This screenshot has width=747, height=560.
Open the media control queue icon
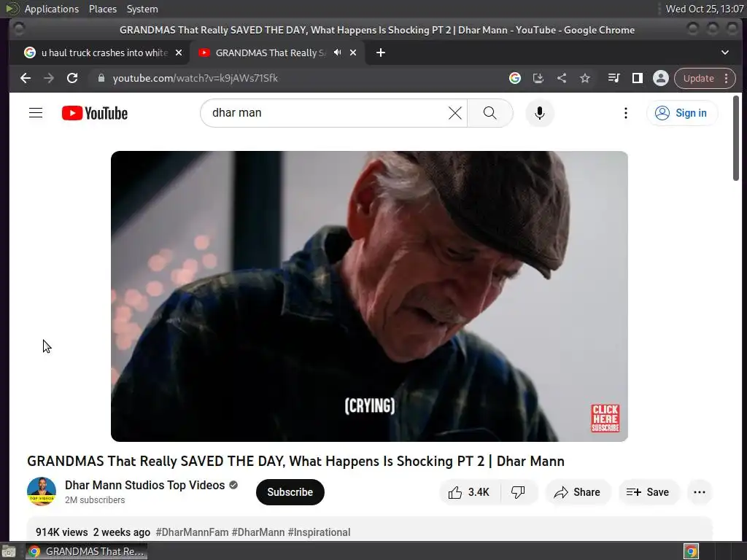pos(614,78)
